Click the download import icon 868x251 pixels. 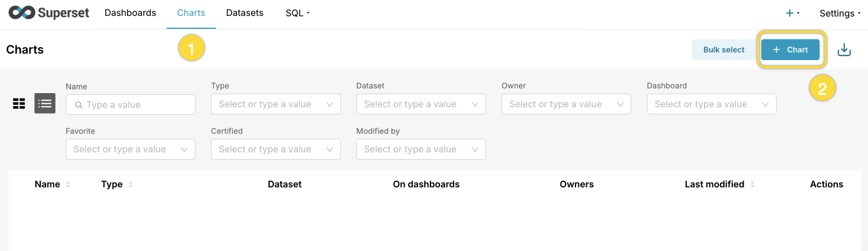844,50
